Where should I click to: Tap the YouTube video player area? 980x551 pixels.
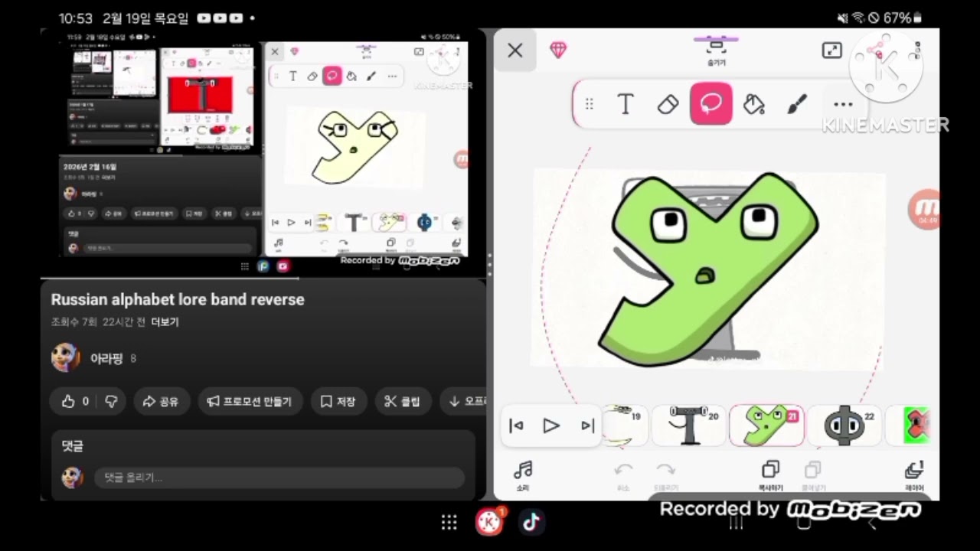[x=263, y=153]
